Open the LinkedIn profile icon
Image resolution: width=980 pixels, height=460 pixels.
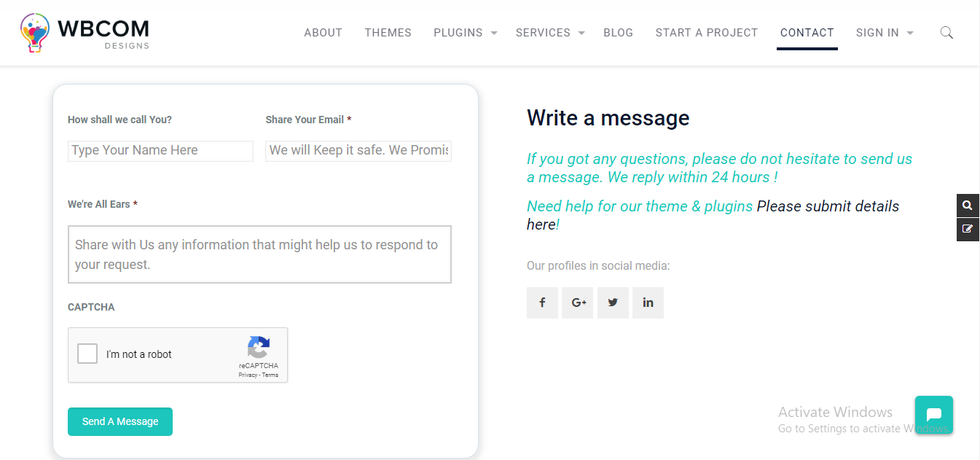click(648, 303)
